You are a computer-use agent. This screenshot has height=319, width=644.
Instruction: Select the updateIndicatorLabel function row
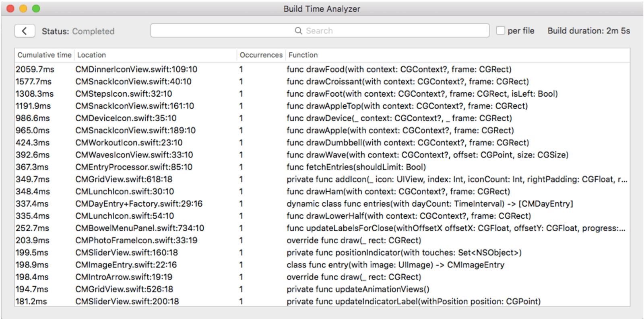pos(413,301)
